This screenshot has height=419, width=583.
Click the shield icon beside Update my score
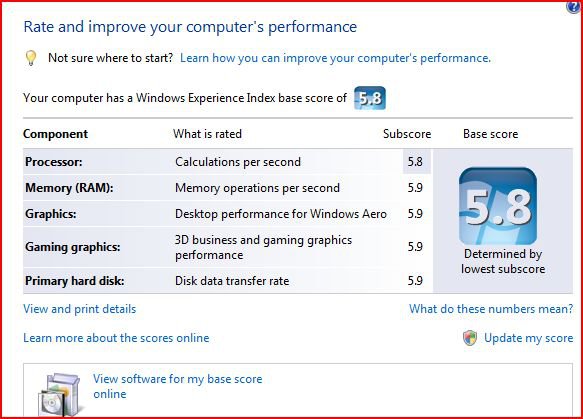pyautogui.click(x=470, y=338)
